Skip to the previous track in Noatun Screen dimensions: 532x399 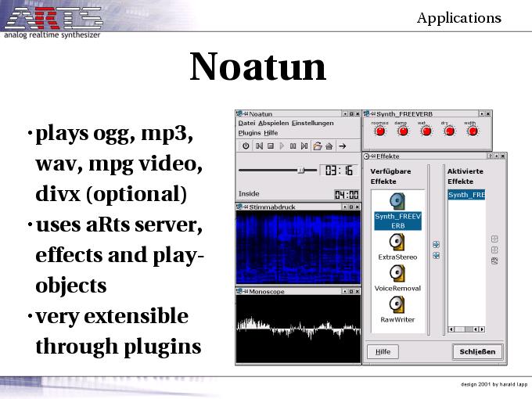click(258, 146)
